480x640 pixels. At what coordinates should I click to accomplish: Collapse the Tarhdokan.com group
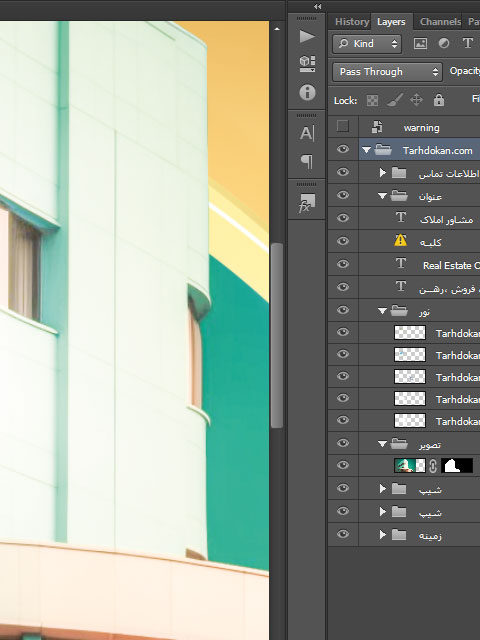coord(366,150)
